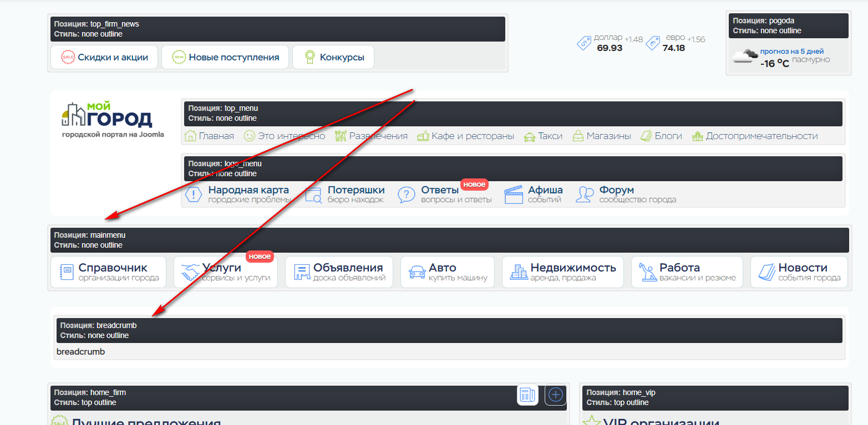Open Недвижимость main menu item
The height and width of the screenshot is (425, 868).
(x=563, y=272)
